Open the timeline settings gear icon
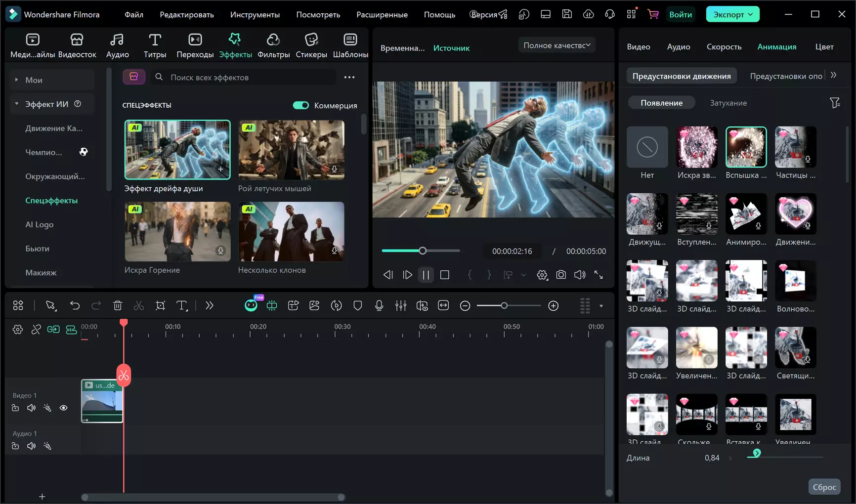Viewport: 856px width, 504px height. tap(18, 330)
